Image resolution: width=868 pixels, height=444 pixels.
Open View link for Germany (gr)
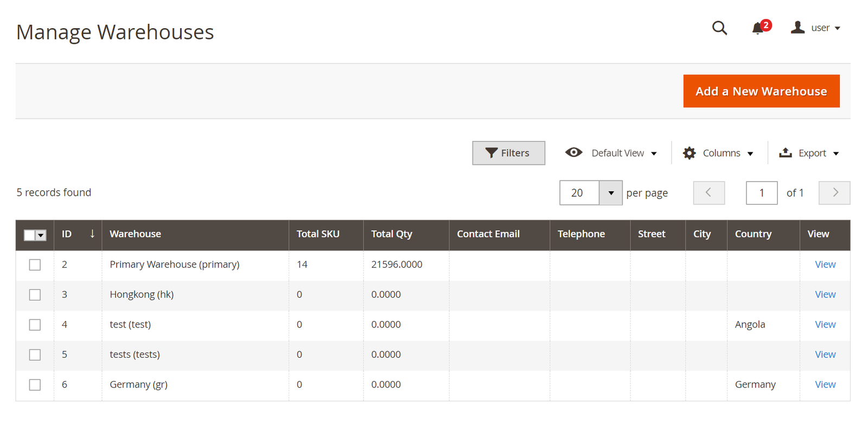click(x=825, y=384)
